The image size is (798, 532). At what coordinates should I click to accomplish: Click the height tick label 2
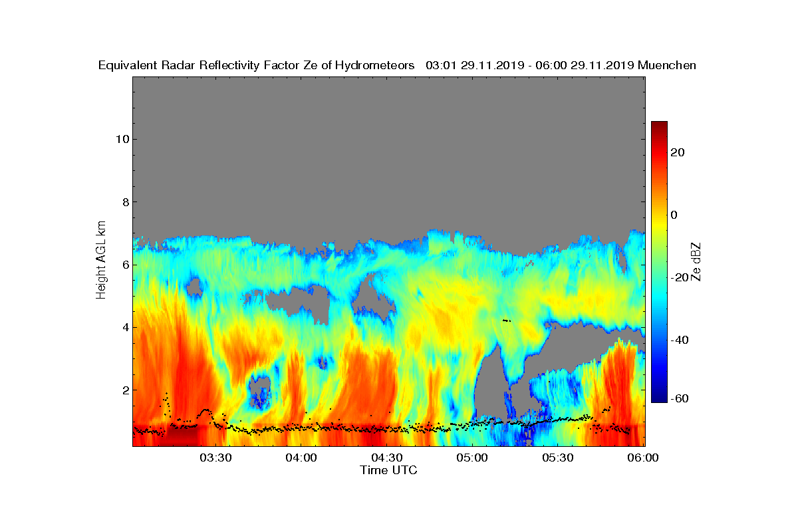coord(124,390)
